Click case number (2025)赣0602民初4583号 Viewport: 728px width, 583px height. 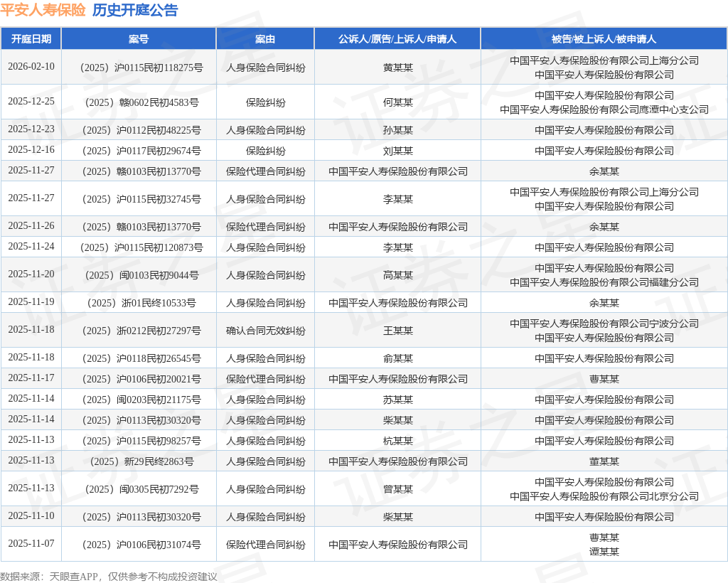click(x=141, y=102)
